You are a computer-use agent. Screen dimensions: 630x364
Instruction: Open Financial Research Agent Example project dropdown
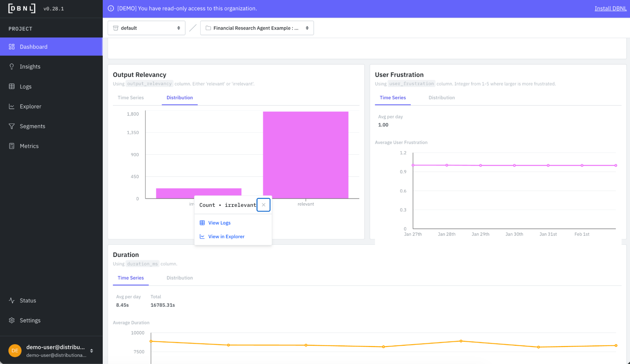(257, 28)
